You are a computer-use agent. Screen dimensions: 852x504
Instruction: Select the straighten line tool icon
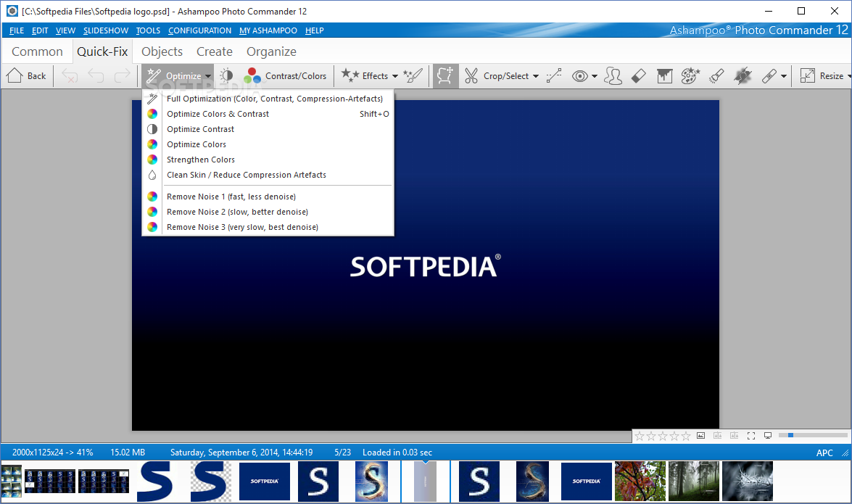pyautogui.click(x=554, y=75)
